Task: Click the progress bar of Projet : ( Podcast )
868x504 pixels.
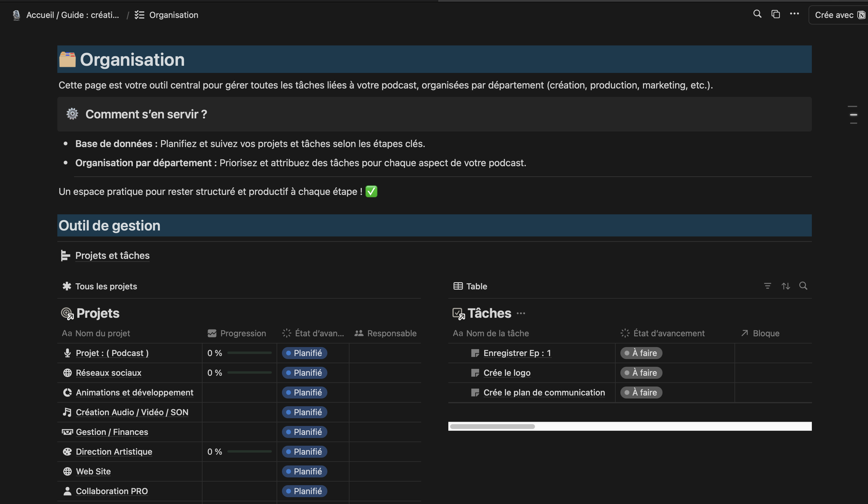Action: point(249,353)
